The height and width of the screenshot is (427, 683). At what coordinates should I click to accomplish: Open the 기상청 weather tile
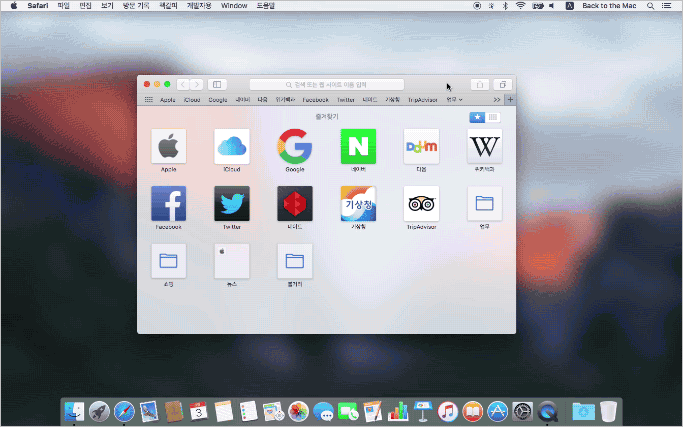pos(358,203)
